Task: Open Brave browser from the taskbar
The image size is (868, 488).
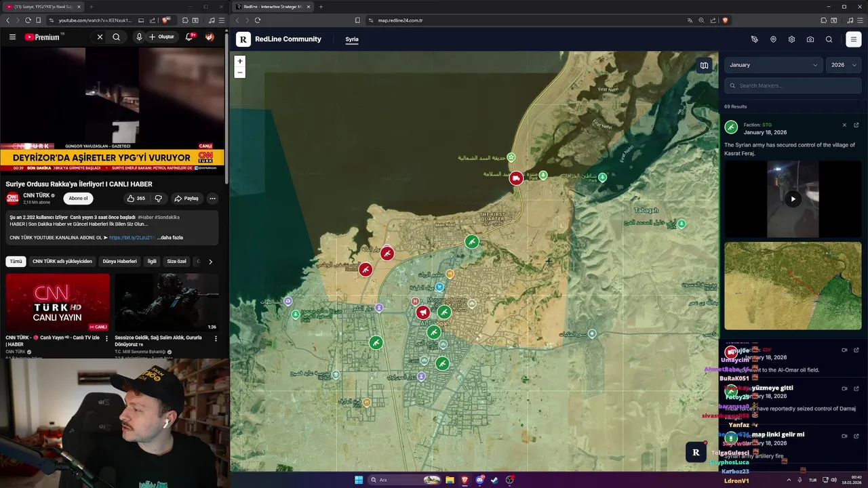Action: pyautogui.click(x=465, y=480)
